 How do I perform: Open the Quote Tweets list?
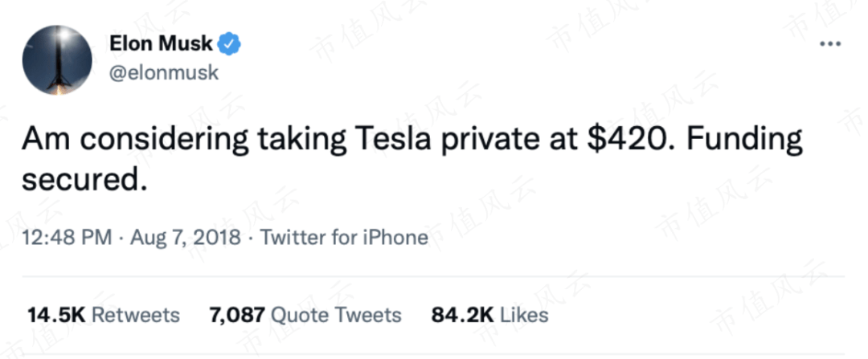(336, 315)
